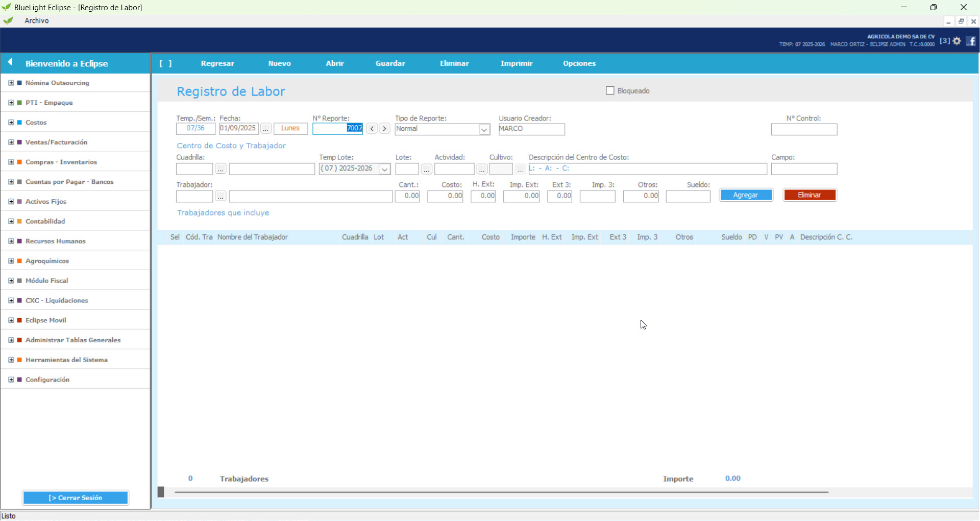Open the settings gear in the top bar
The image size is (980, 521).
click(957, 41)
